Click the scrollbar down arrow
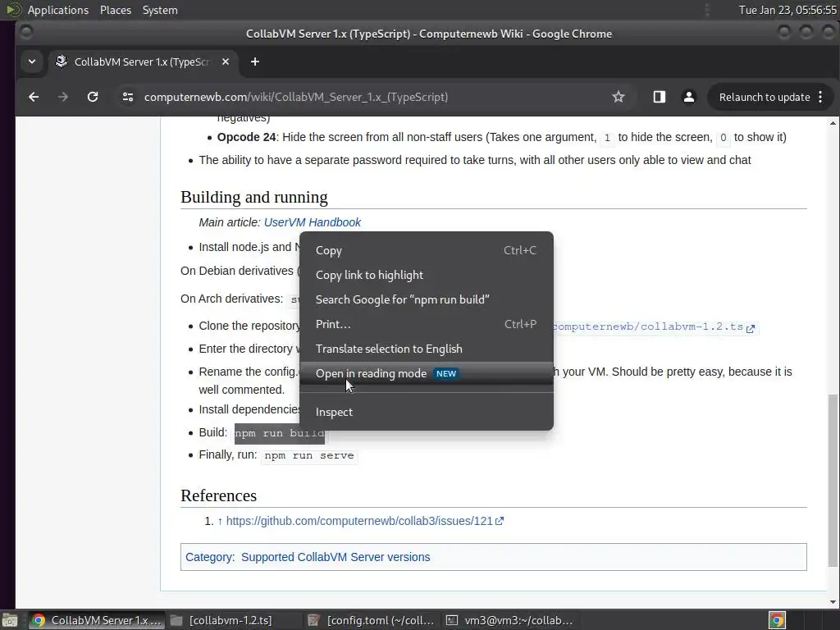The image size is (840, 630). [x=832, y=602]
